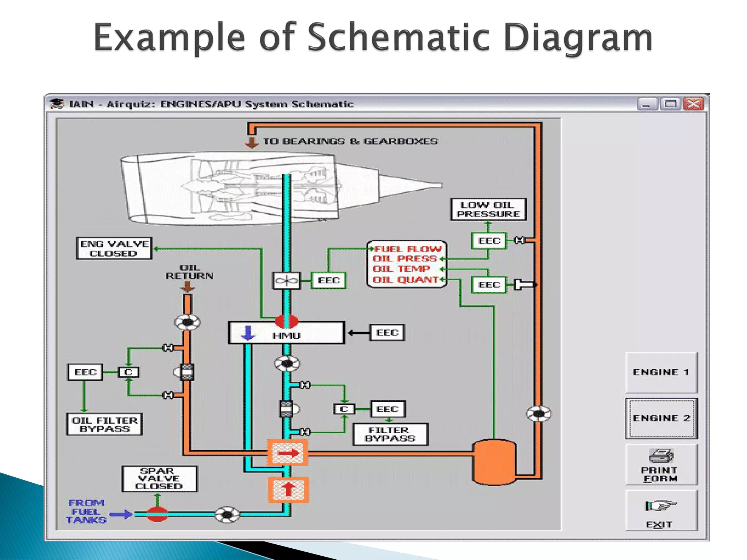Click the red engine valve above the HMU

[x=286, y=321]
